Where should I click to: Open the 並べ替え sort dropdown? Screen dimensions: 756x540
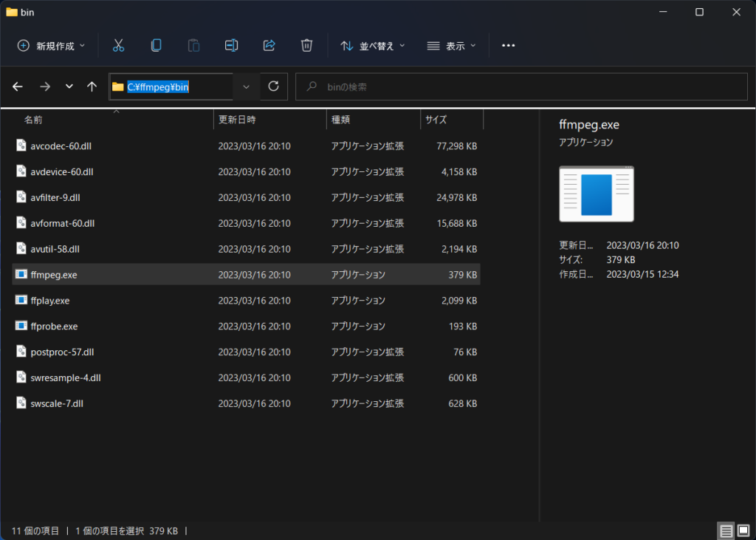pyautogui.click(x=373, y=46)
